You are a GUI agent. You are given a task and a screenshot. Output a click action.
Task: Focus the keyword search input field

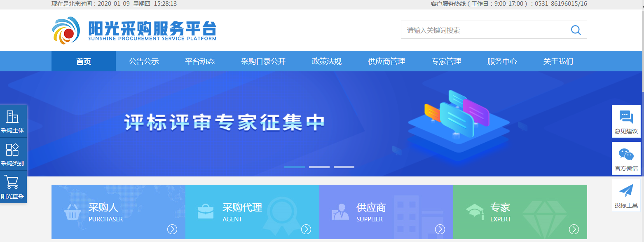(x=482, y=30)
